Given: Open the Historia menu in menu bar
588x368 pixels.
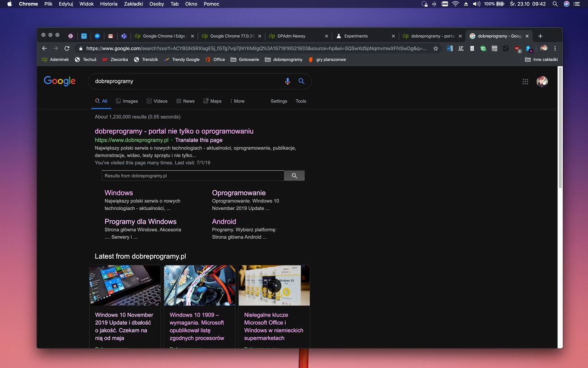Looking at the screenshot, I should point(108,4).
